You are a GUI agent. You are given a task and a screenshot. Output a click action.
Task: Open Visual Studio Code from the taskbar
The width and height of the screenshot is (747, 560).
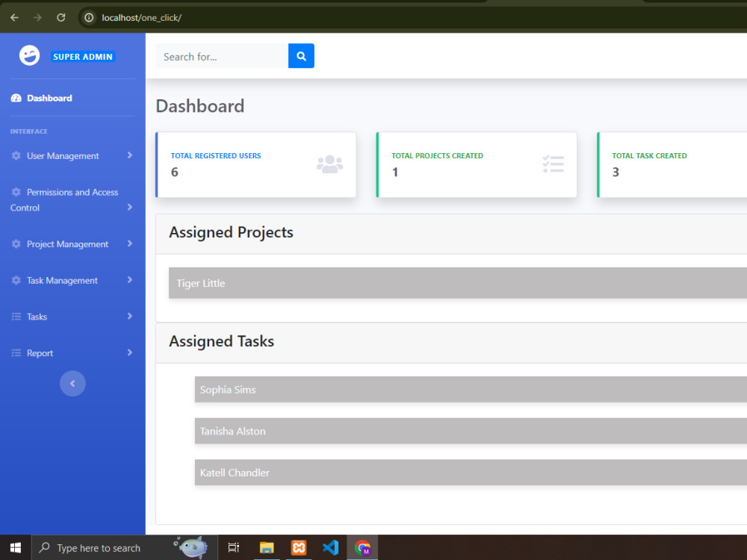[x=331, y=547]
